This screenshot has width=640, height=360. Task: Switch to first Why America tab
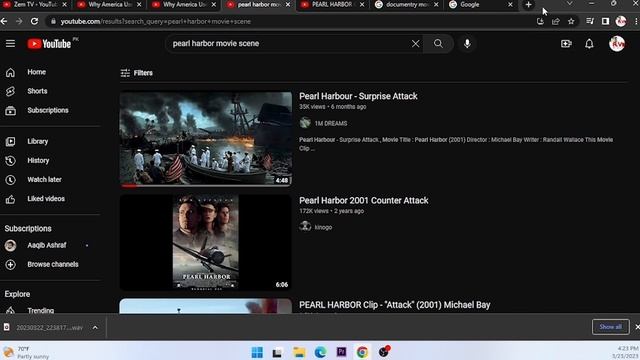coord(108,4)
